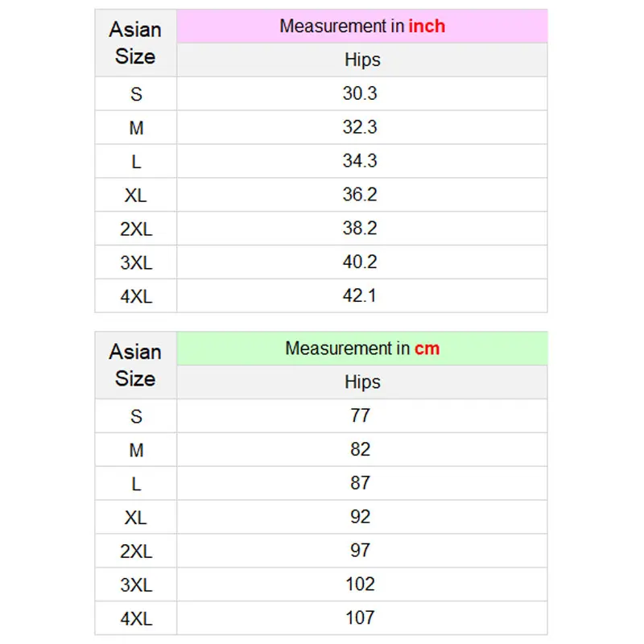Click the pink 'Measurement in inch' header
This screenshot has width=644, height=644.
[x=361, y=26]
